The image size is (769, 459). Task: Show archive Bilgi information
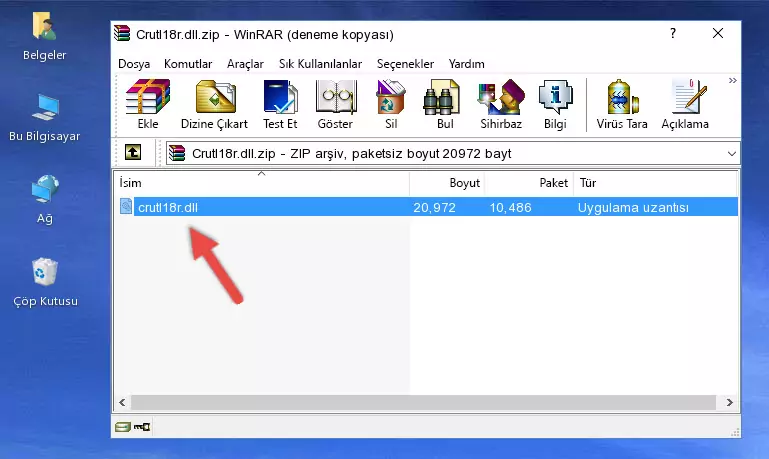tap(555, 103)
